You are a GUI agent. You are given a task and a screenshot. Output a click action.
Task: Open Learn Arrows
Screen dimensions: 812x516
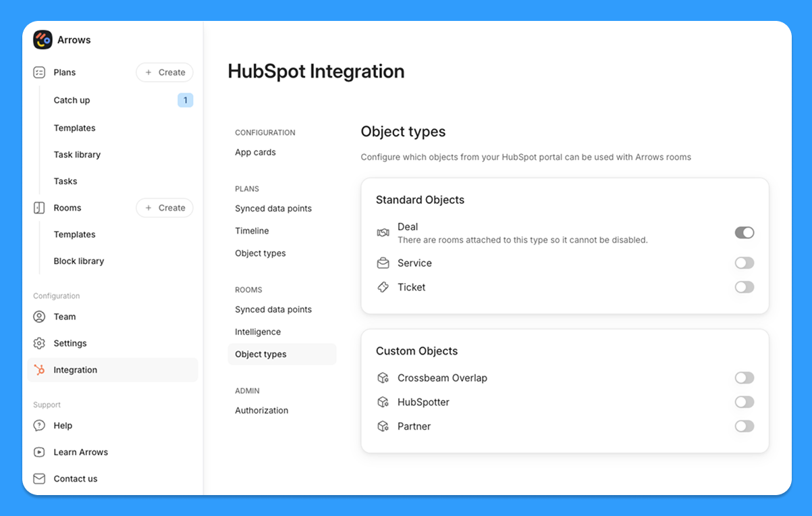pyautogui.click(x=81, y=453)
